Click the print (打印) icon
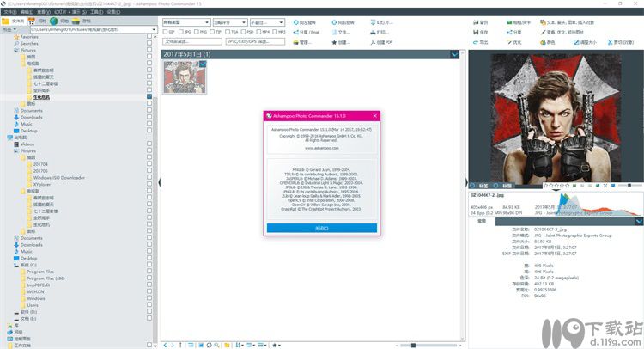This screenshot has width=644, height=349. (x=373, y=32)
